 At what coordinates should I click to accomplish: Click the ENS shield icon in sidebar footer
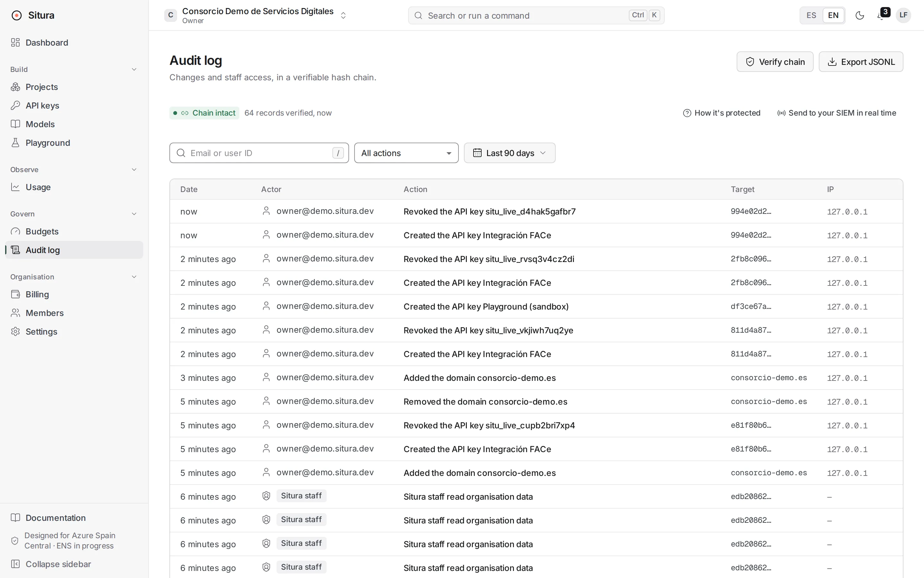pyautogui.click(x=15, y=540)
